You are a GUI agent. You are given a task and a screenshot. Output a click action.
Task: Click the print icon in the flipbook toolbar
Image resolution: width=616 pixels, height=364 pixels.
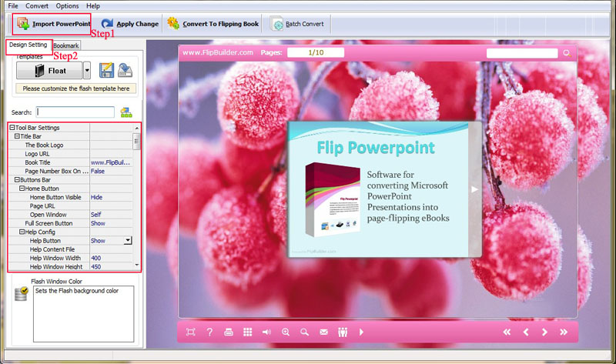tap(228, 332)
